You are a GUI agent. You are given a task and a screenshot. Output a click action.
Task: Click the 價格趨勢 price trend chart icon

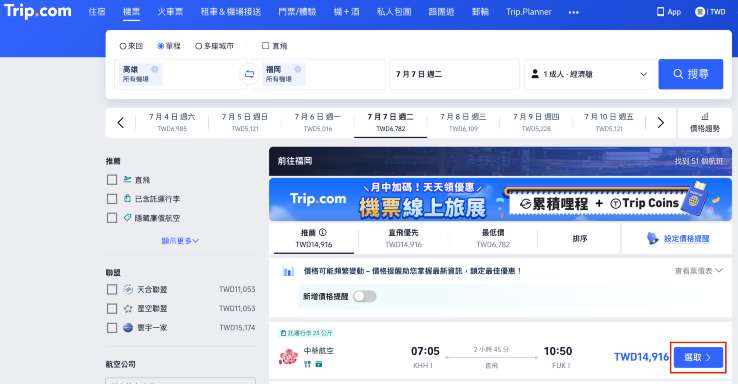(x=705, y=116)
